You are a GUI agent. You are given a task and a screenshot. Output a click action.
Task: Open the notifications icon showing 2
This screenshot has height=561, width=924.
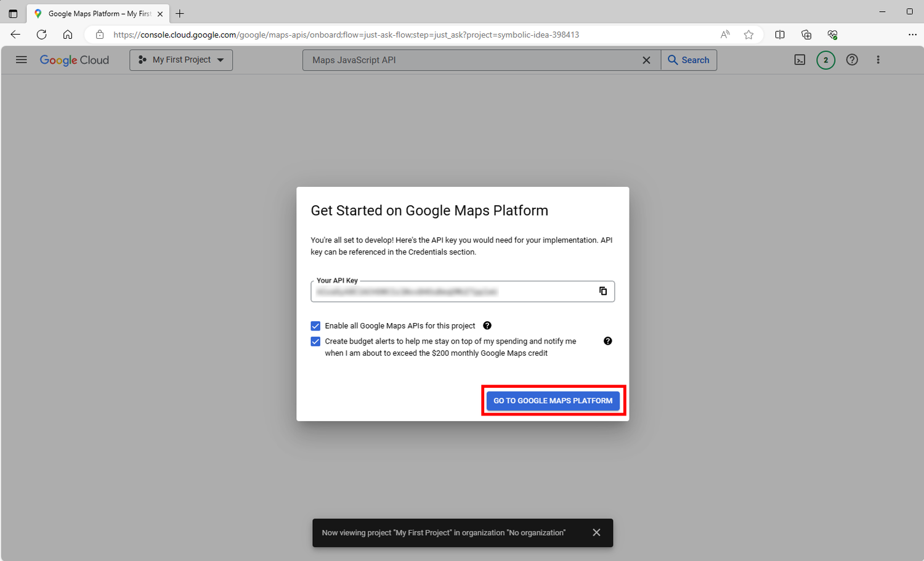coord(825,60)
